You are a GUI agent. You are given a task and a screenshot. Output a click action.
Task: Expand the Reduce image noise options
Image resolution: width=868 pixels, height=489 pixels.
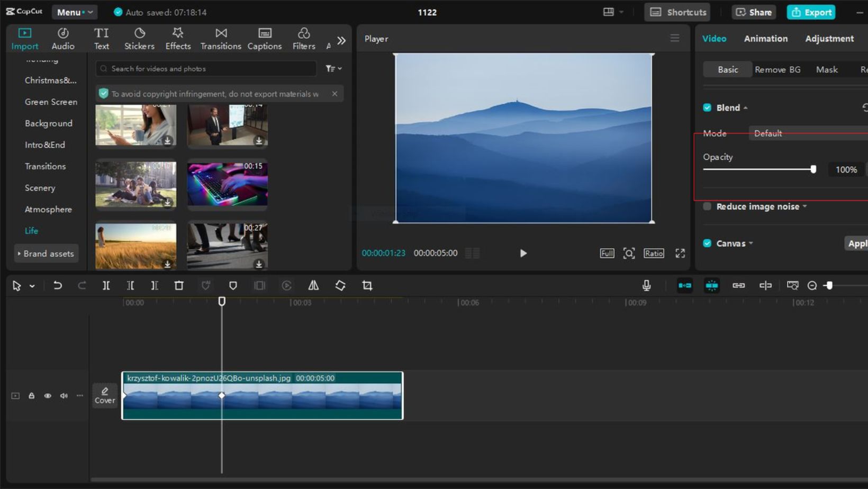click(x=804, y=206)
